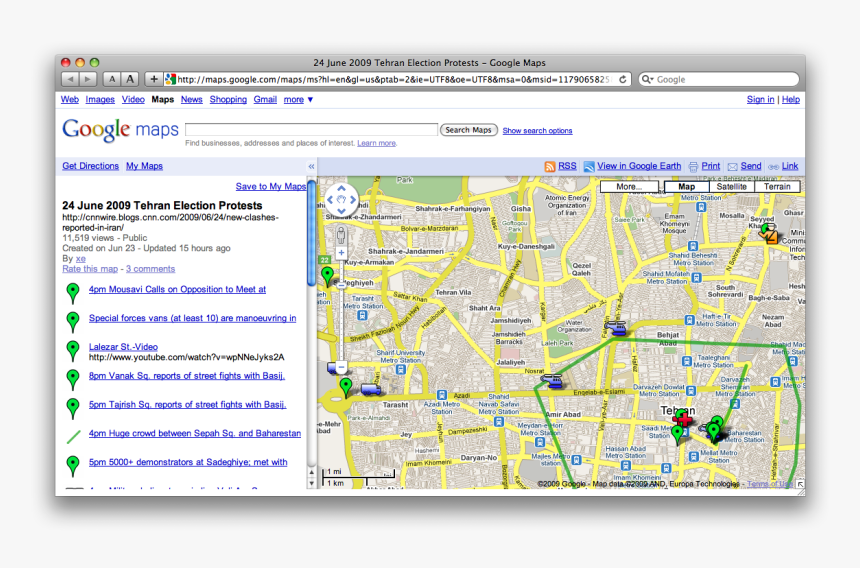Click the Search Maps button
The image size is (860, 568).
(x=468, y=130)
